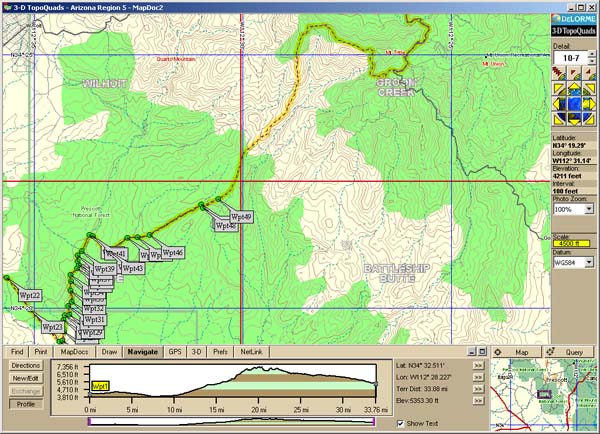The width and height of the screenshot is (600, 434).
Task: Click the Wpt43 waypoint label
Action: pos(133,269)
